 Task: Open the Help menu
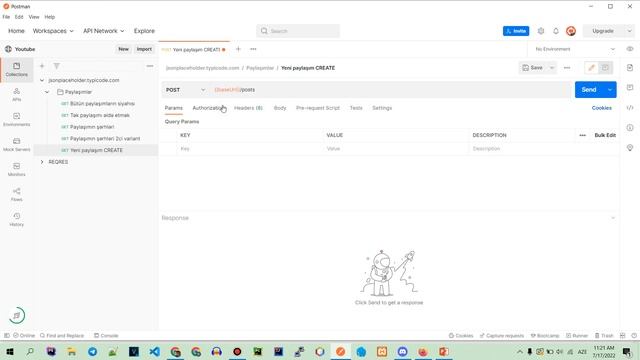pos(49,17)
